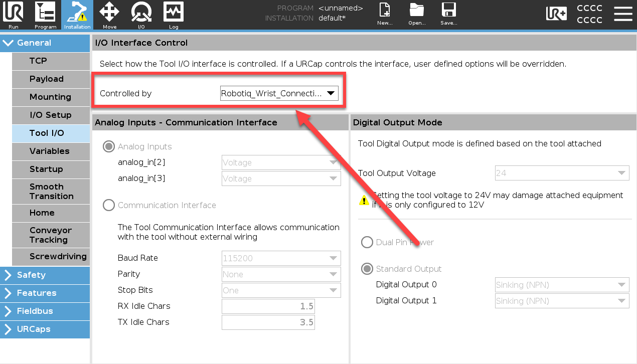Open the Smooth Transition page

pos(51,191)
